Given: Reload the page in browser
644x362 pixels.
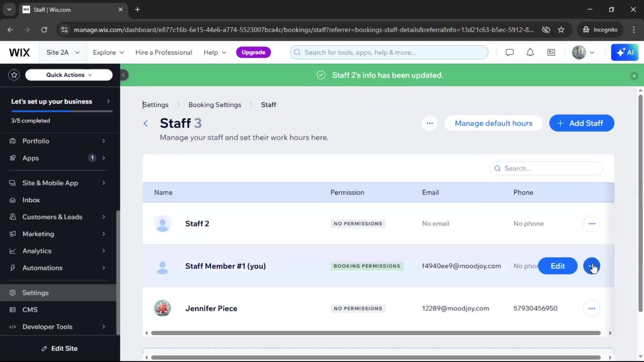Looking at the screenshot, I should tap(44, 30).
